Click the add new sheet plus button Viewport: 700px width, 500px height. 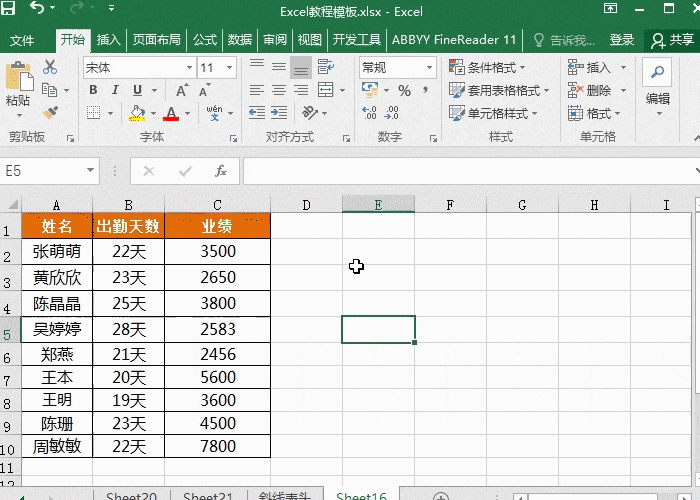pos(441,496)
